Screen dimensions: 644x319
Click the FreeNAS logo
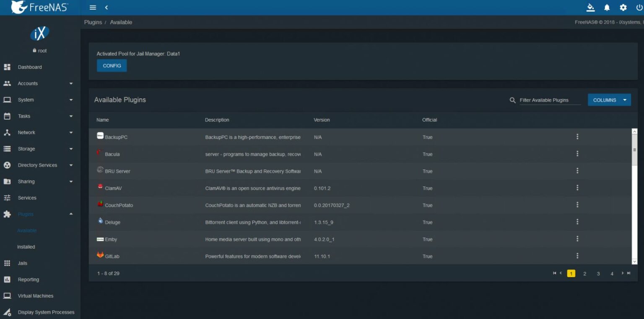pos(39,7)
